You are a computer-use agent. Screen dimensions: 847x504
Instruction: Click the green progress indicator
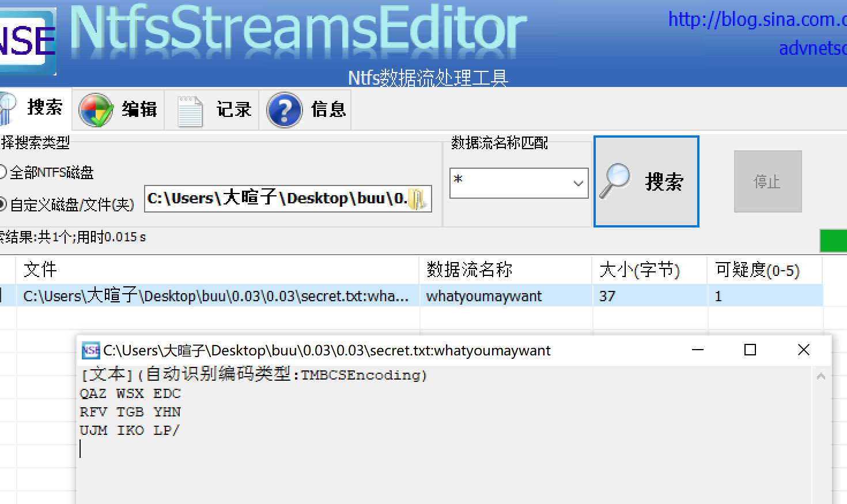(x=833, y=241)
